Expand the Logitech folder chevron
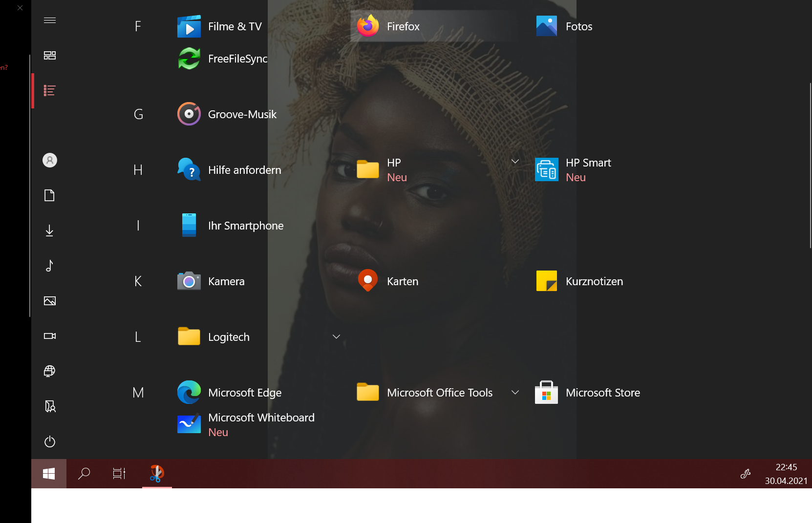This screenshot has height=523, width=812. coord(336,336)
